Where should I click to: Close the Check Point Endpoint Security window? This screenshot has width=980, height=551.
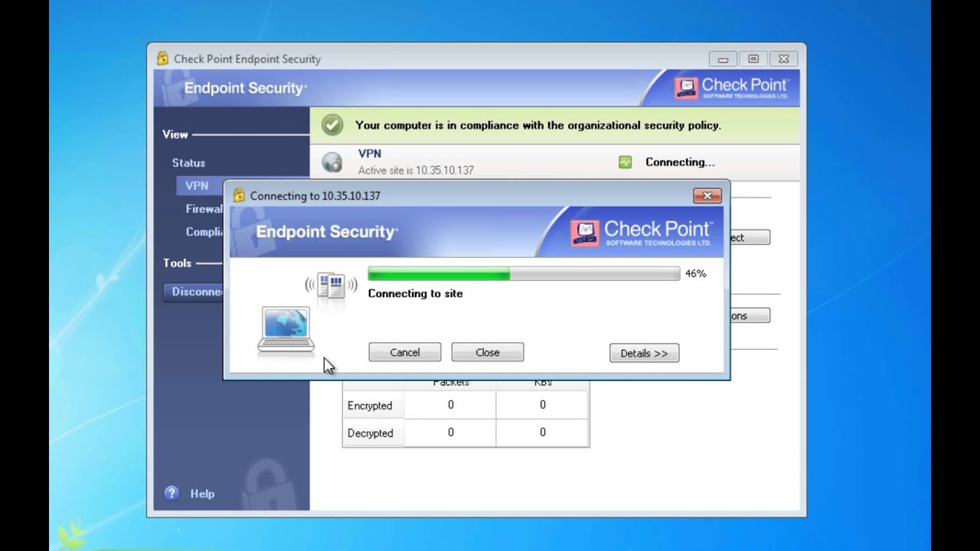tap(784, 59)
